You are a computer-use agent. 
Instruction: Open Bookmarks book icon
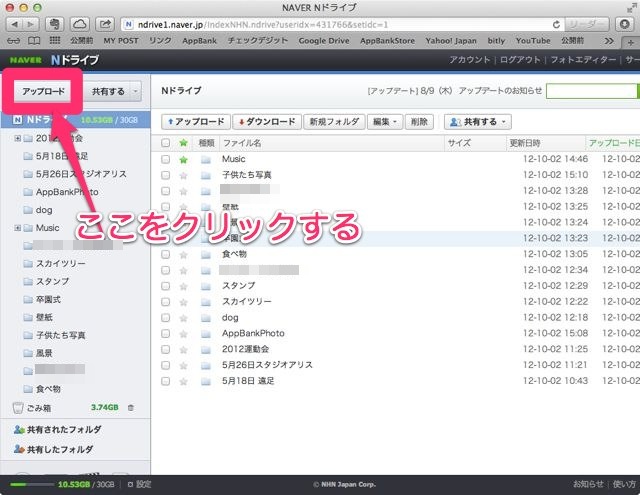(33, 41)
